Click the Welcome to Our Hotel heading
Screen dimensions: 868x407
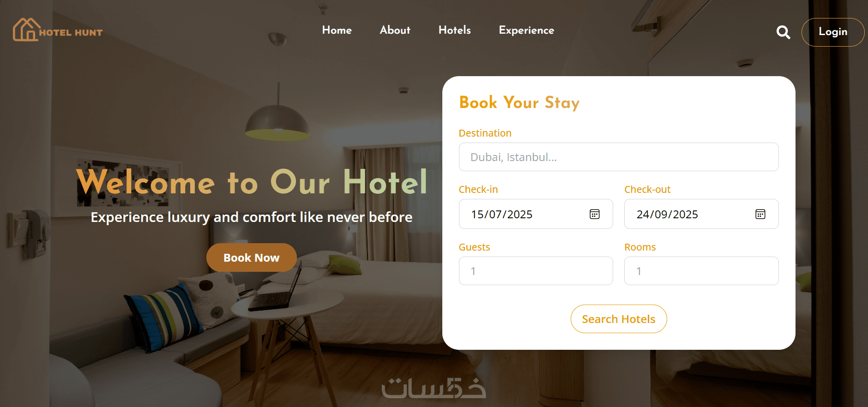tap(252, 183)
